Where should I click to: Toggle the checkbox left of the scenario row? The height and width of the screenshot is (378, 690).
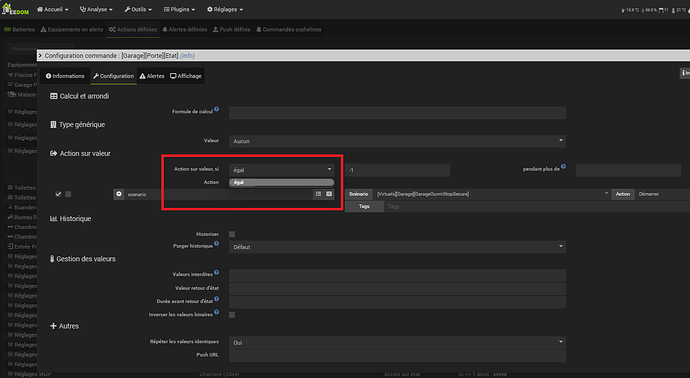pyautogui.click(x=68, y=194)
